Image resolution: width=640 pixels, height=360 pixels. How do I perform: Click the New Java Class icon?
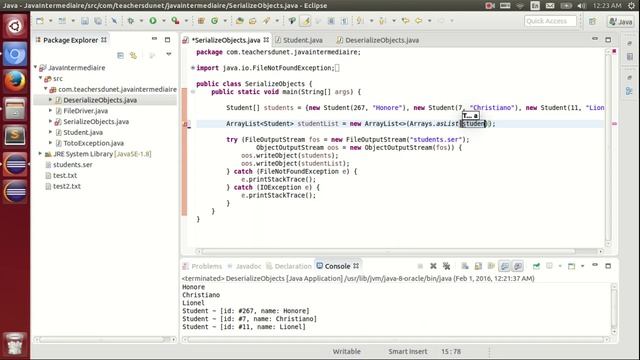tap(215, 21)
